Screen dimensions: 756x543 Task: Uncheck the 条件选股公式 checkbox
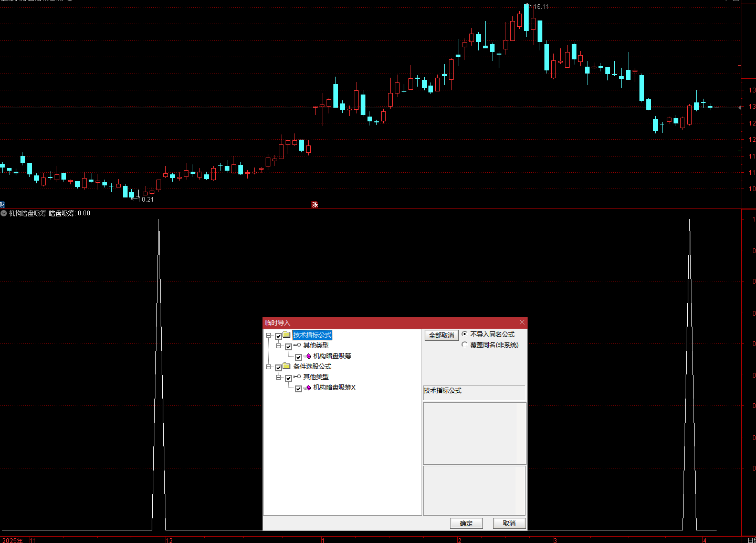(x=278, y=368)
